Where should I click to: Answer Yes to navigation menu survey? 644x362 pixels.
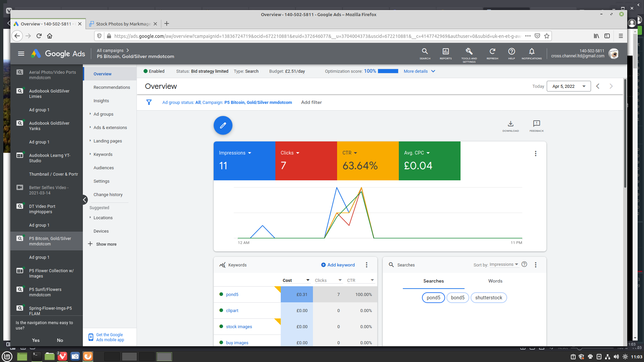pyautogui.click(x=36, y=340)
